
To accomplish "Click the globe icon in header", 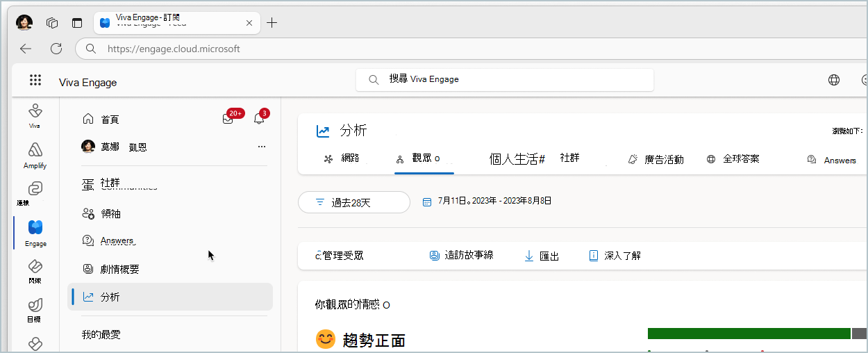I will (x=834, y=80).
